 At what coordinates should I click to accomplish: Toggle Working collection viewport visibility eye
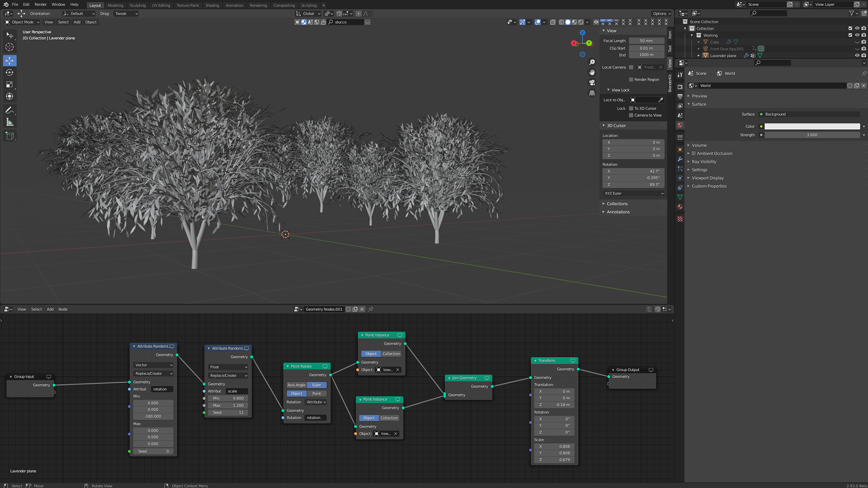click(x=857, y=35)
